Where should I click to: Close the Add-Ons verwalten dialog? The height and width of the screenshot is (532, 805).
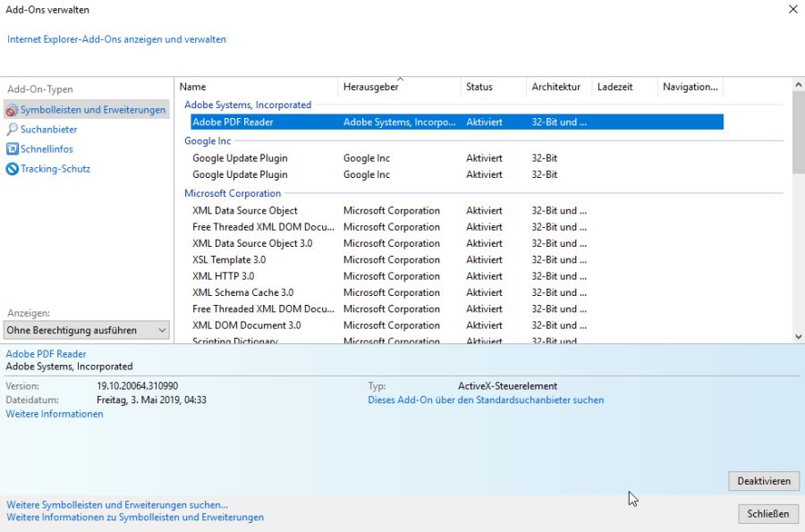point(792,9)
